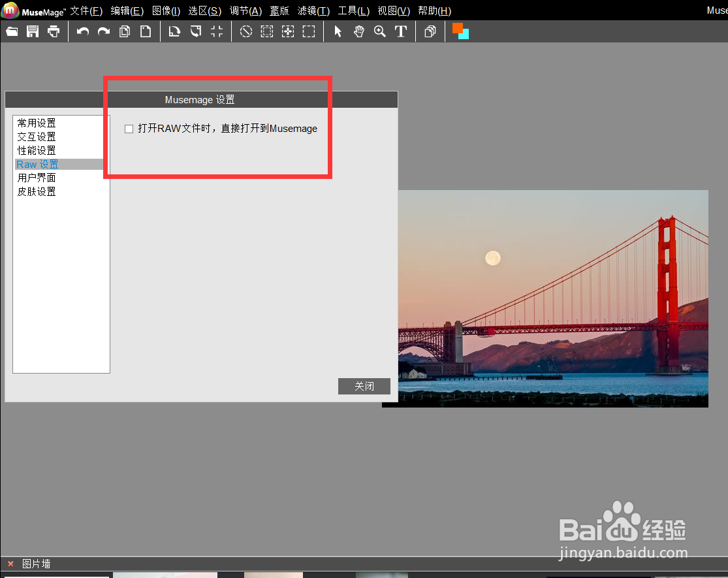Undo the last action
728x578 pixels.
83,31
